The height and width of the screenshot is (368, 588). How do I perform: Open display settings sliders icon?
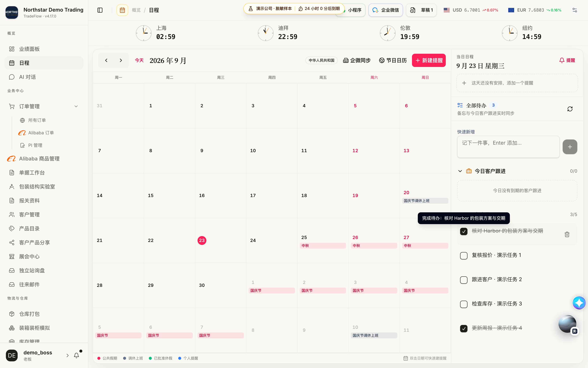click(575, 10)
